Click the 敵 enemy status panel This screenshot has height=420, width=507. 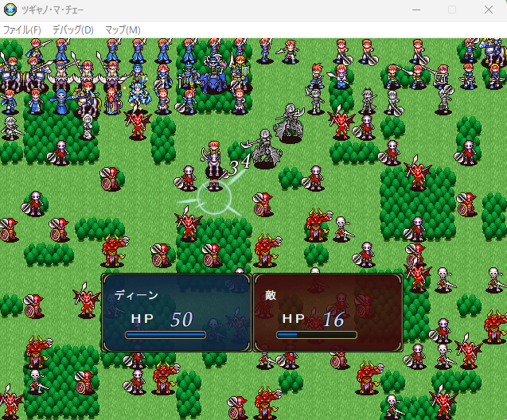click(327, 312)
